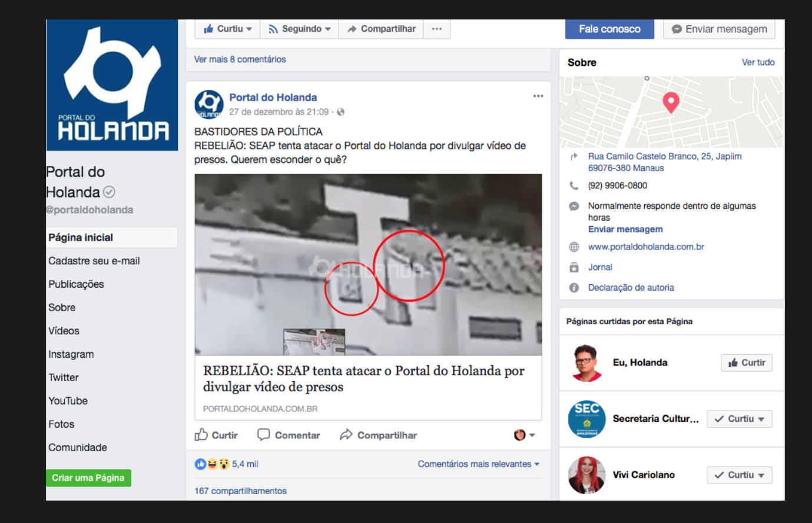Open the post options three-dots menu
The width and height of the screenshot is (812, 523).
[538, 96]
